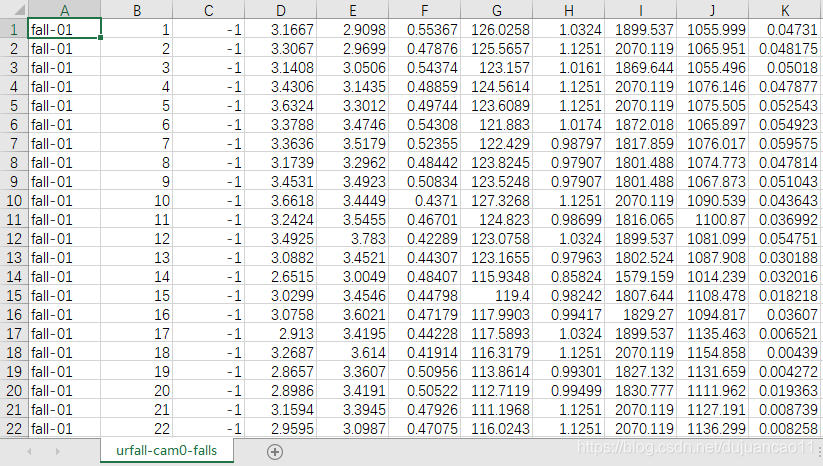Click cell with value 0.048175

coord(785,49)
